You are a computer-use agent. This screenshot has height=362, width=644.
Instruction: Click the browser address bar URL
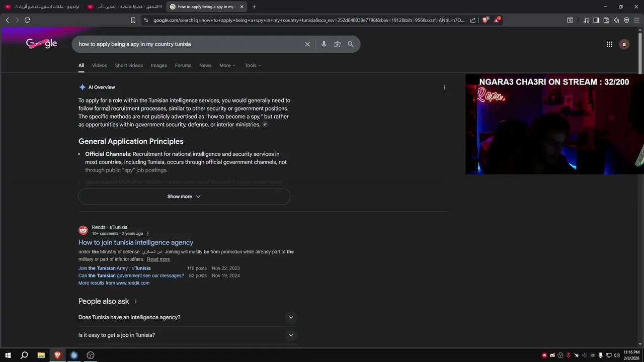309,20
